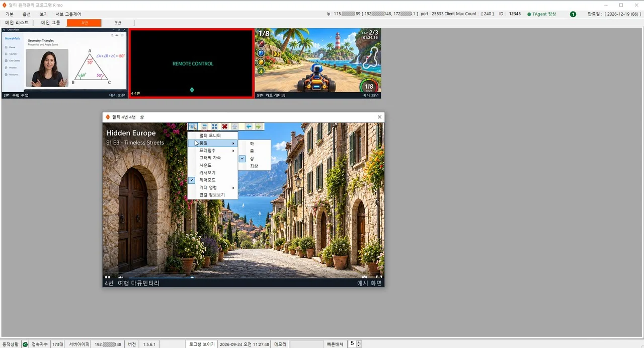Select quality level 최상
Screen dimensions: 644x348
pos(255,166)
